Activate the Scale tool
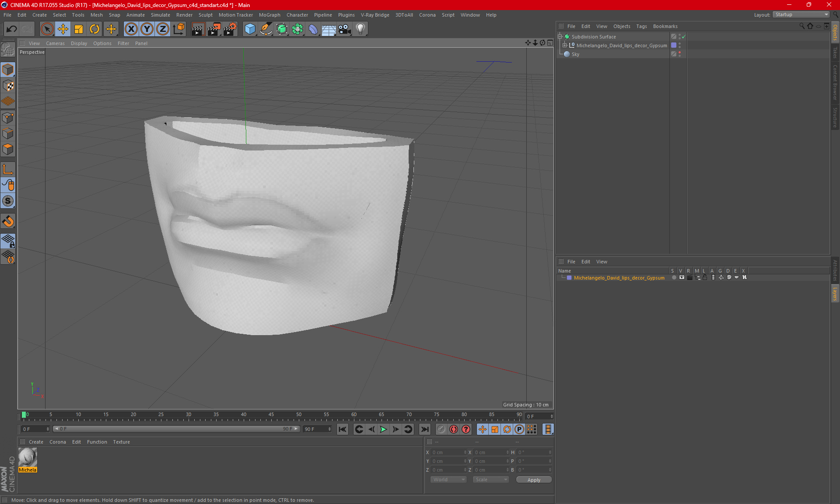 point(79,29)
